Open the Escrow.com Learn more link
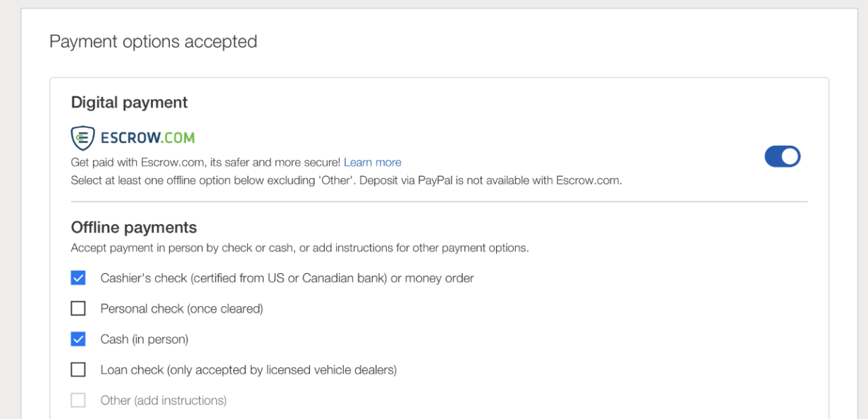The width and height of the screenshot is (868, 419). click(373, 163)
